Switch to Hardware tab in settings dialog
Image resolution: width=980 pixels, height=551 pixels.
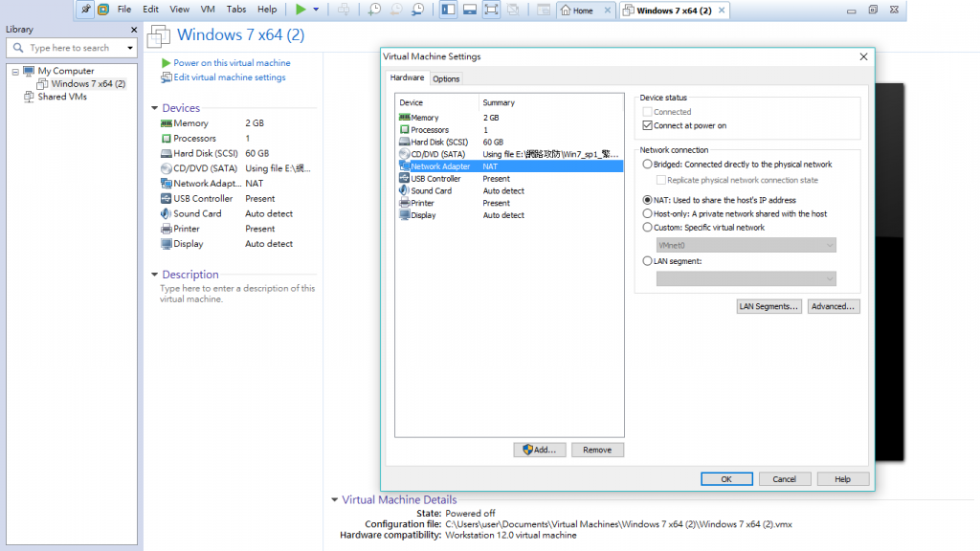pos(407,77)
